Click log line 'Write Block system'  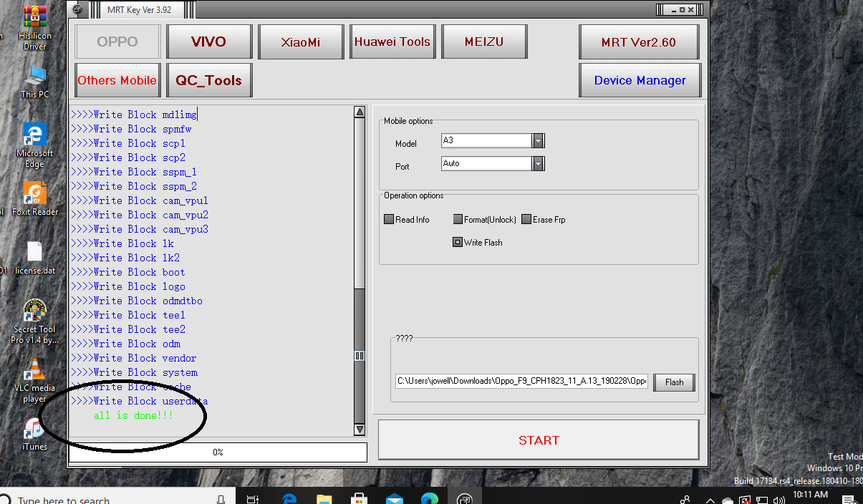coord(134,372)
